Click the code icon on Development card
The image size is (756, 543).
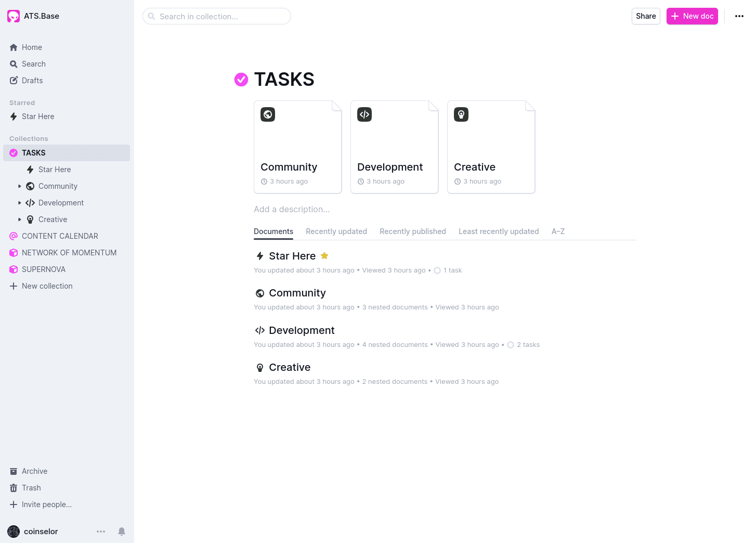pyautogui.click(x=364, y=114)
